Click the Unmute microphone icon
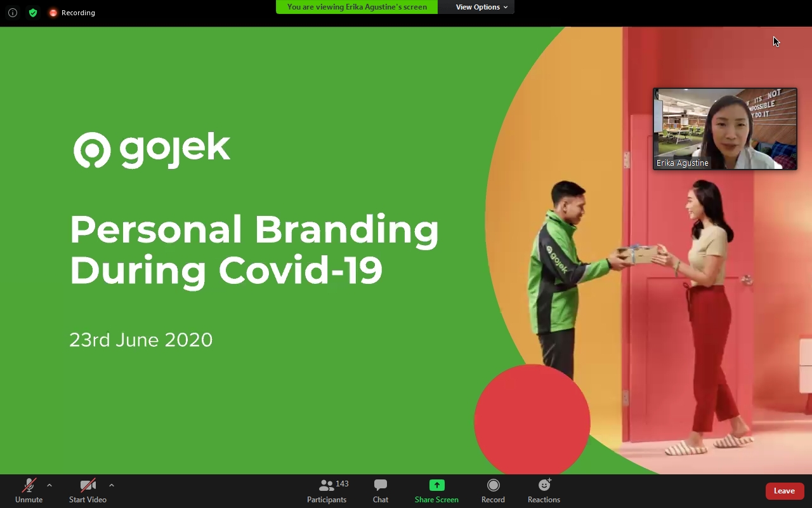Viewport: 812px width, 508px height. pyautogui.click(x=29, y=486)
